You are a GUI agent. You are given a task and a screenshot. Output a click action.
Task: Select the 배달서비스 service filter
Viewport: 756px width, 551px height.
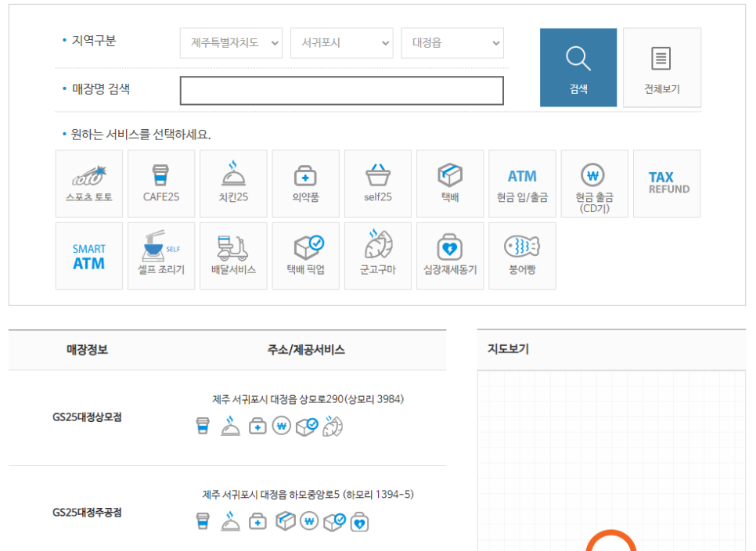[x=233, y=256]
